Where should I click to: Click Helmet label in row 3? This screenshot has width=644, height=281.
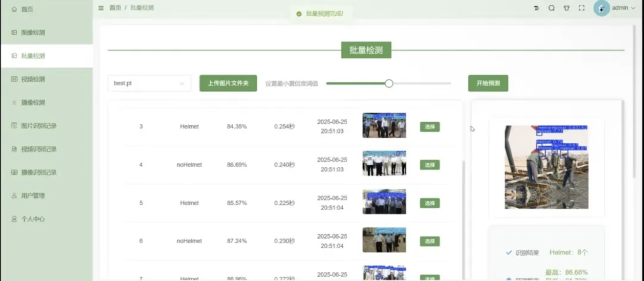point(189,127)
